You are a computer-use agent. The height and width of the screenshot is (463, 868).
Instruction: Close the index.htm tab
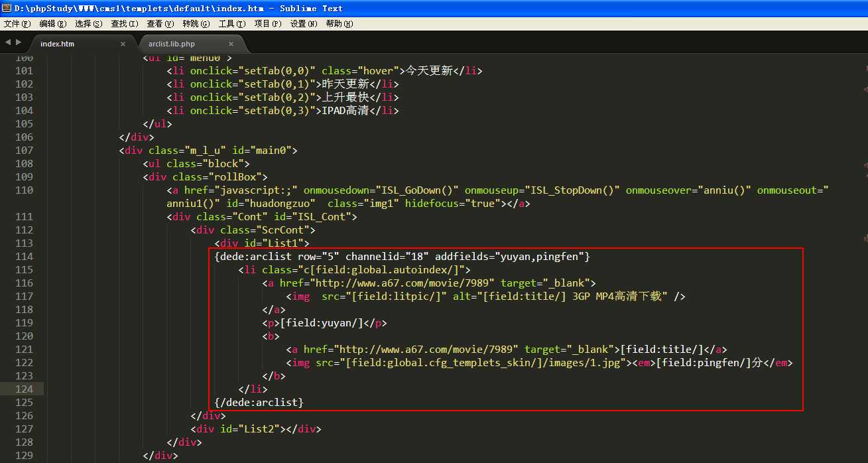coord(123,44)
